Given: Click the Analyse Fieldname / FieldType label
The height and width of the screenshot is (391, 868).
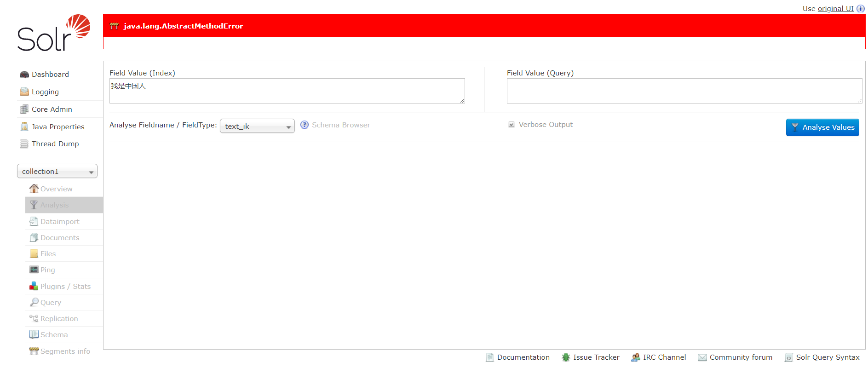Looking at the screenshot, I should click(x=163, y=125).
